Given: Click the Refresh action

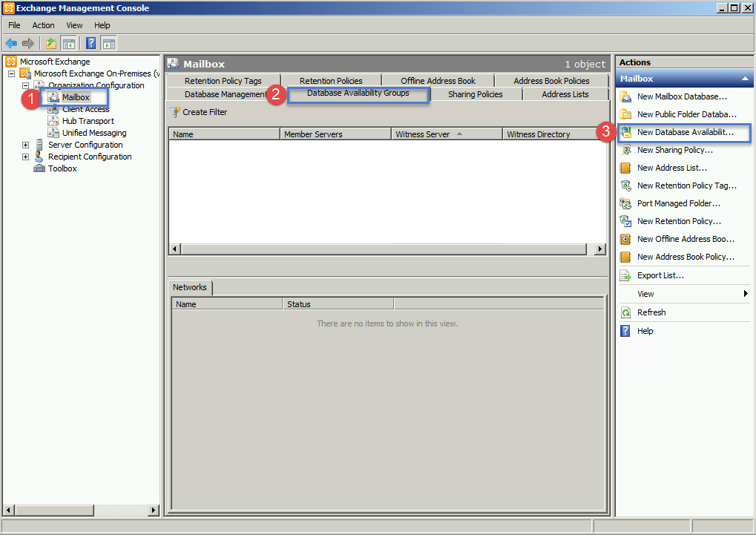Looking at the screenshot, I should [651, 312].
